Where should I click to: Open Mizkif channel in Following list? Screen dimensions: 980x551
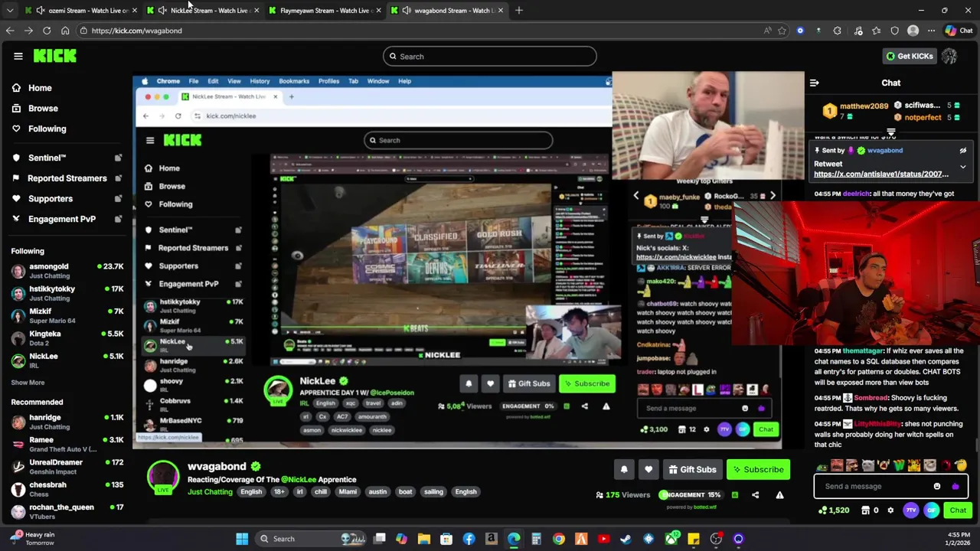click(x=67, y=316)
